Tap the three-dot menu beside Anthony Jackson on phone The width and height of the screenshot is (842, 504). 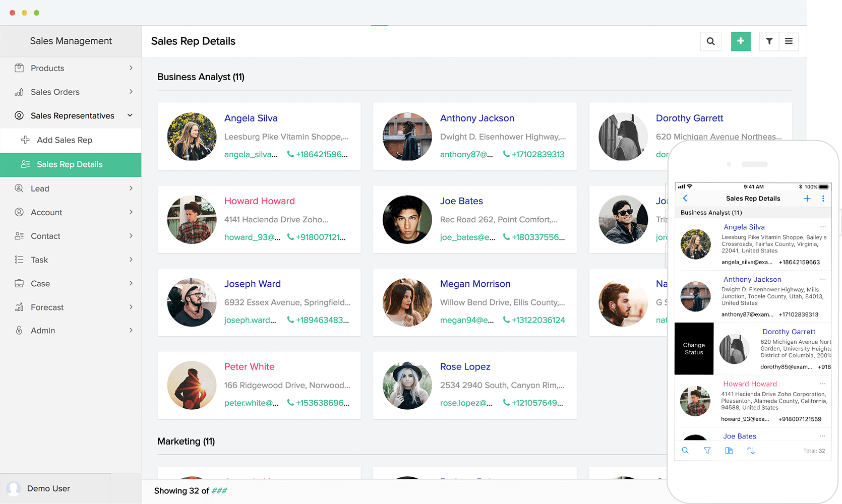coord(823,279)
